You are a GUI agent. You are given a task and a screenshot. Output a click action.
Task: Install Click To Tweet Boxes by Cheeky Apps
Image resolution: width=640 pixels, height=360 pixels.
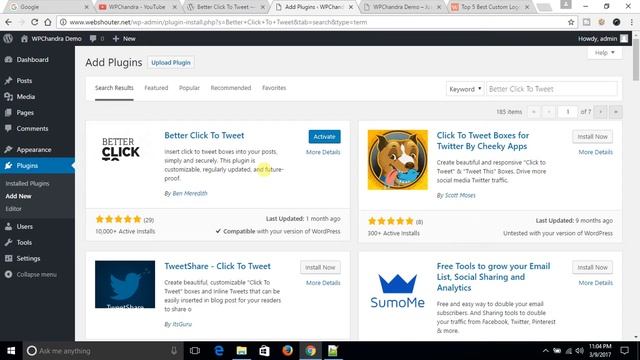pos(593,137)
